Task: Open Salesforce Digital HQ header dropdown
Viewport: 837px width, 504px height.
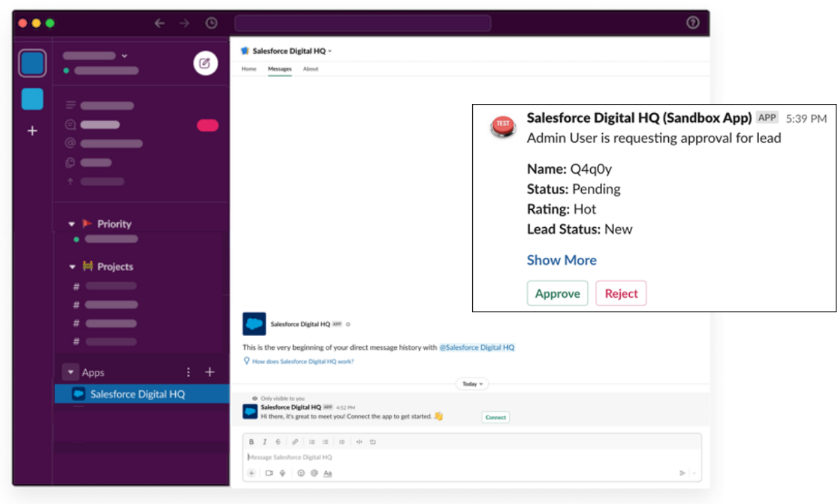Action: tap(330, 51)
